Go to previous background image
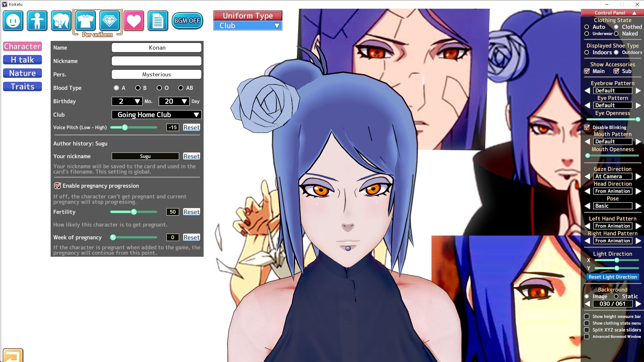Image resolution: width=644 pixels, height=362 pixels. tap(587, 304)
